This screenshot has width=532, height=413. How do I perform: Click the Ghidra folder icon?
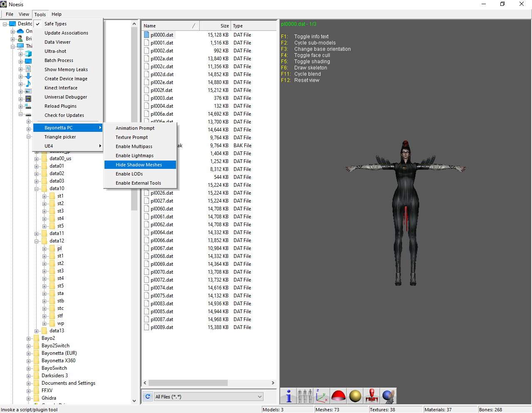(36, 398)
